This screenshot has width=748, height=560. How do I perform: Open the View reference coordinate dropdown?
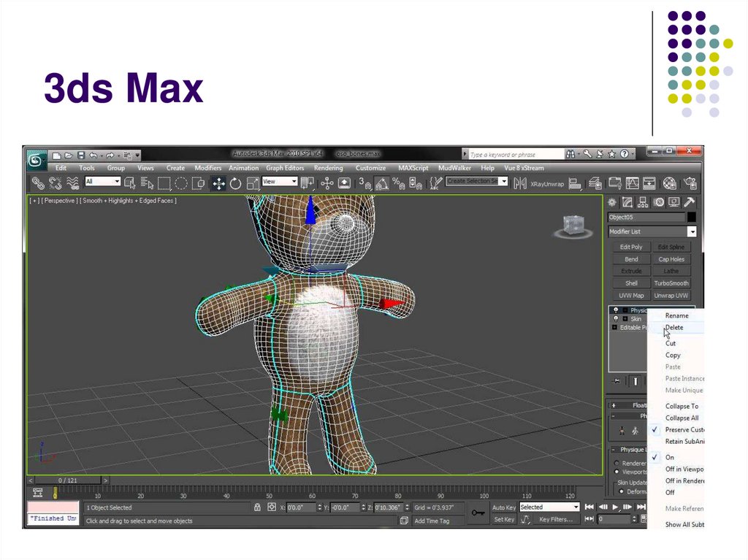280,182
